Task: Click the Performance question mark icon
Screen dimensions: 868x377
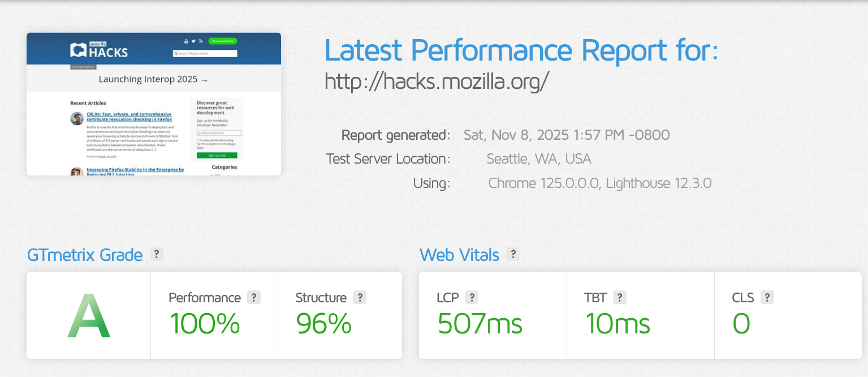Action: 254,297
